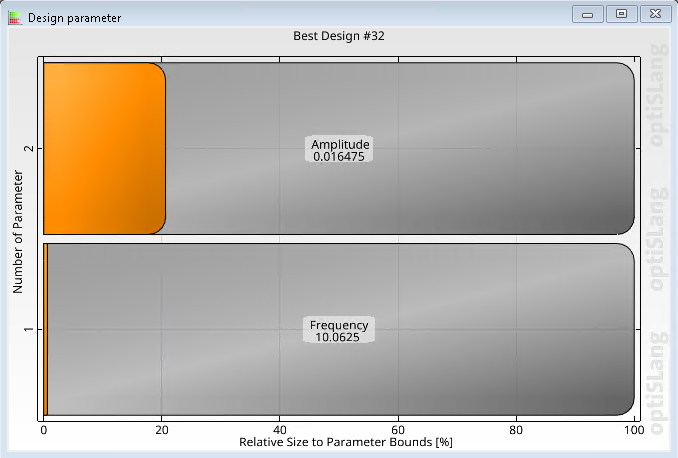Click the x-axis tick label 40
Image resolution: width=678 pixels, height=458 pixels.
click(x=280, y=430)
